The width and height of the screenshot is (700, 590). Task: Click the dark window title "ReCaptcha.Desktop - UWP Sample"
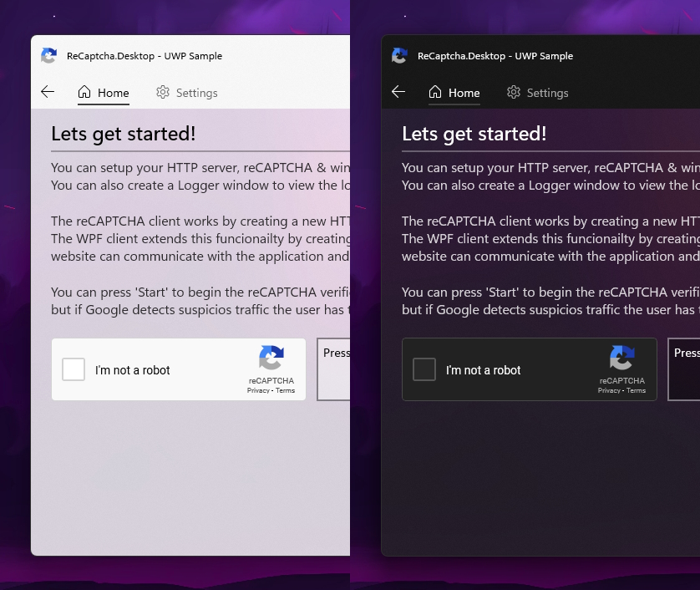tap(495, 56)
